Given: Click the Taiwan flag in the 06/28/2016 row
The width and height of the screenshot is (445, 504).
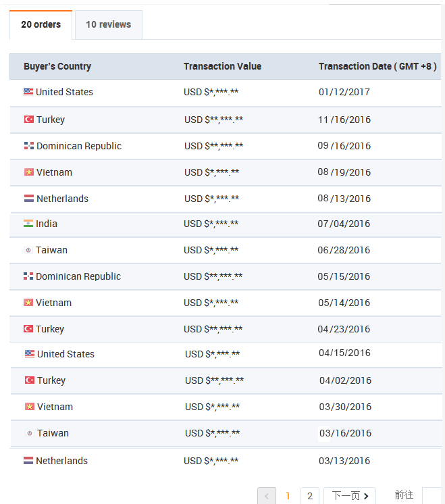Looking at the screenshot, I should [28, 250].
